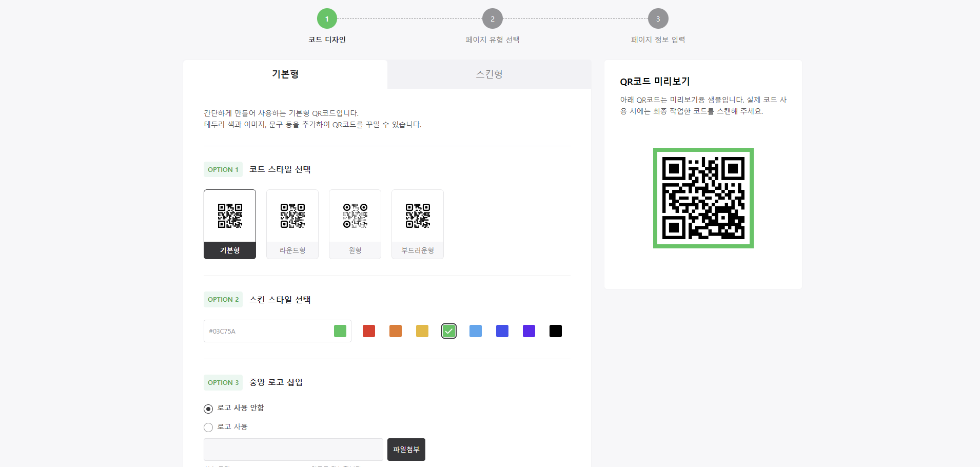Select the 로고 사용 안함 radio button
This screenshot has width=980, height=467.
click(208, 409)
